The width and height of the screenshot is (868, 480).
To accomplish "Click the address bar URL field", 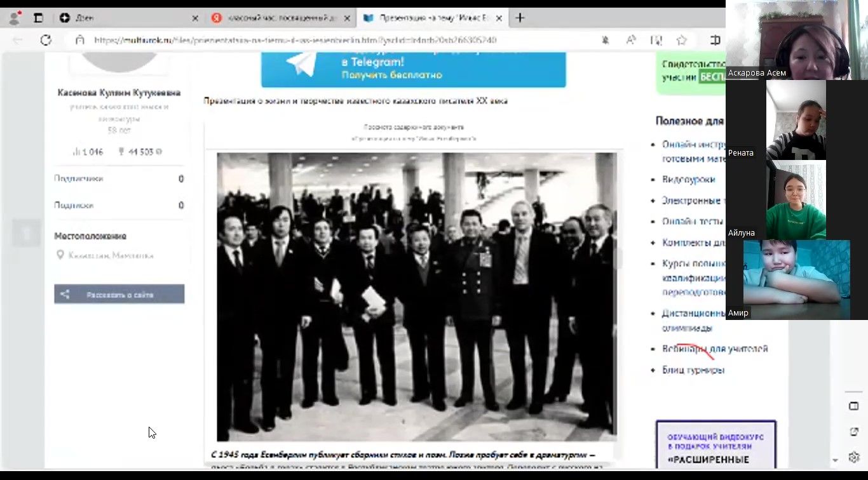I will [318, 40].
